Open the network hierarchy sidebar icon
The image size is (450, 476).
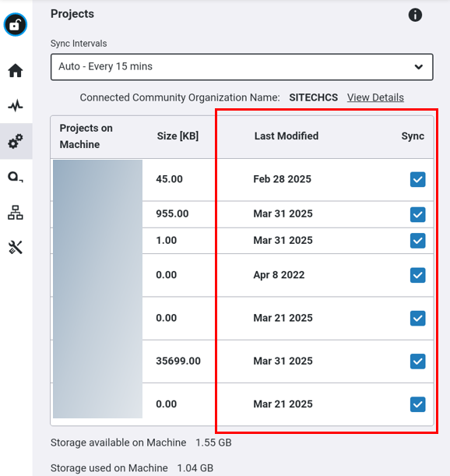tap(15, 213)
